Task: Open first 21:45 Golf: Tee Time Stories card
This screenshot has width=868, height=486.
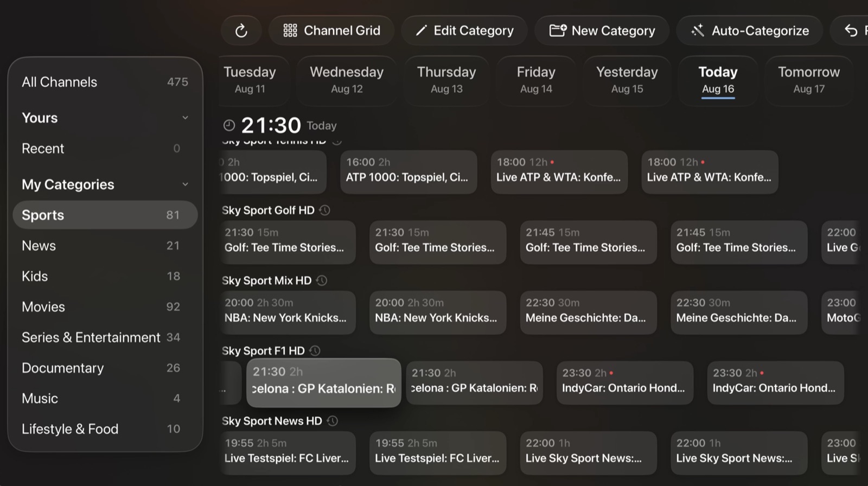Action: (589, 242)
